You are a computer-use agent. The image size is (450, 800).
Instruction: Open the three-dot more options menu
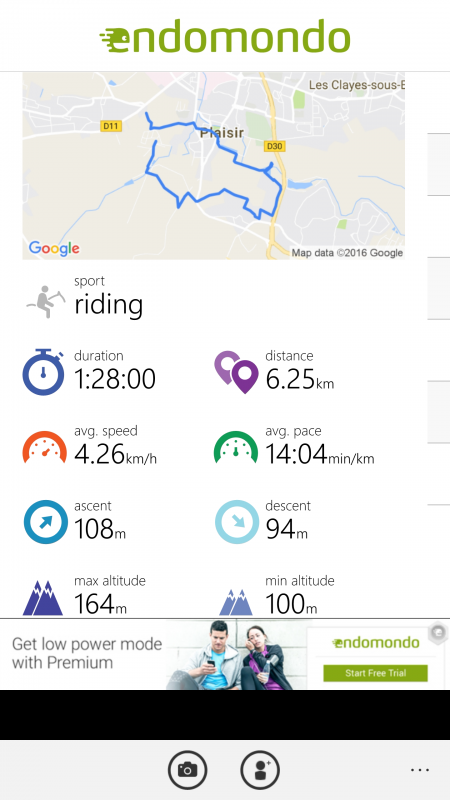click(420, 770)
